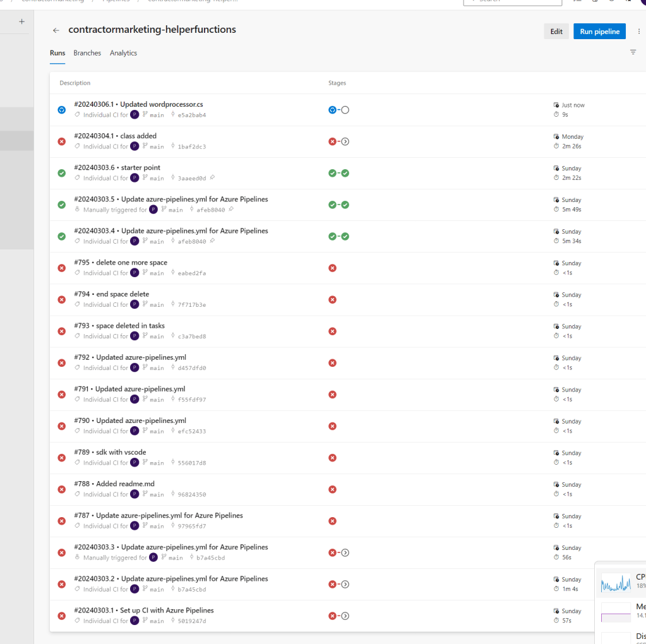646x644 pixels.
Task: Open run #20240303.6 starter point
Action: (117, 168)
